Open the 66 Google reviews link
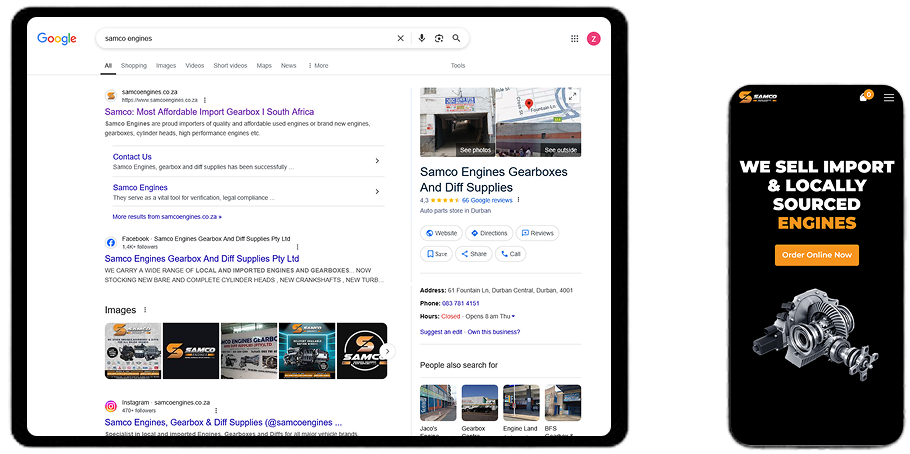The width and height of the screenshot is (910, 454). (x=487, y=200)
